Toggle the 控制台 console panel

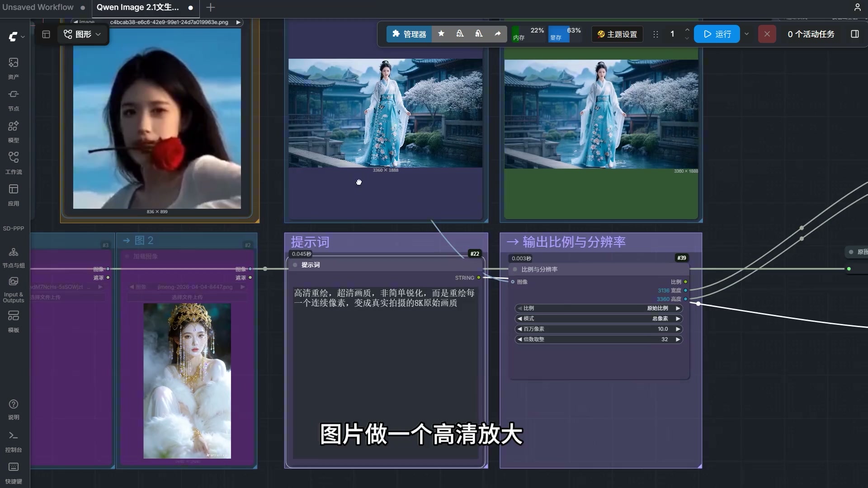14,441
